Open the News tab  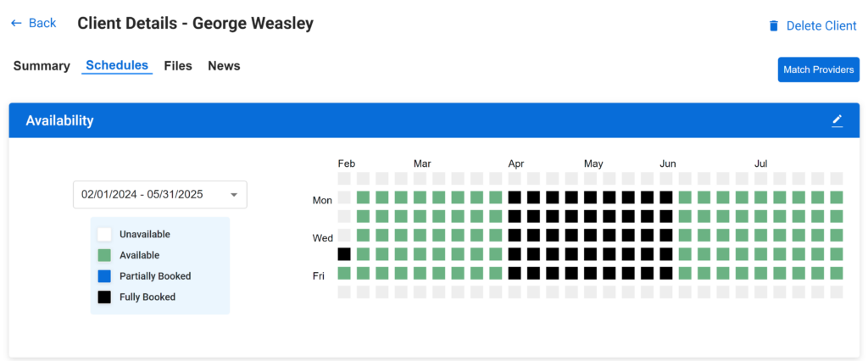coord(224,66)
